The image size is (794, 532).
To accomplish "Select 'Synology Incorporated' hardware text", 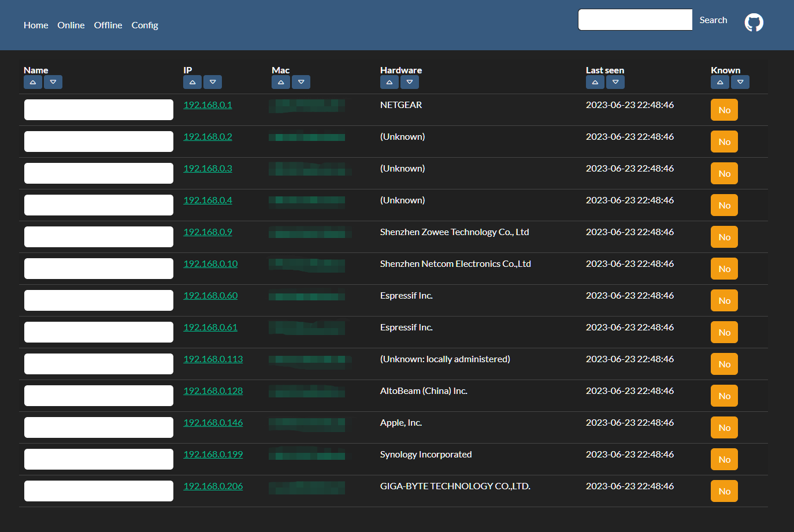I will click(x=426, y=455).
